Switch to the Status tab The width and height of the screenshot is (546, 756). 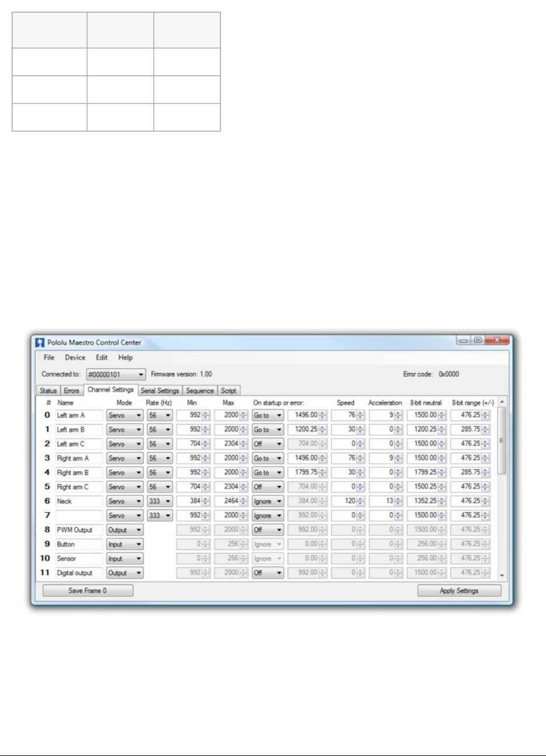point(48,391)
